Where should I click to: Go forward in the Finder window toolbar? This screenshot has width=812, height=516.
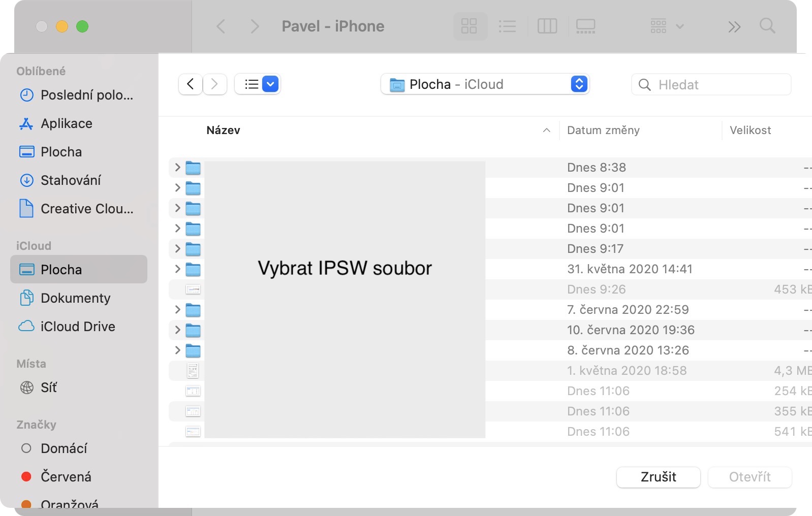[255, 26]
